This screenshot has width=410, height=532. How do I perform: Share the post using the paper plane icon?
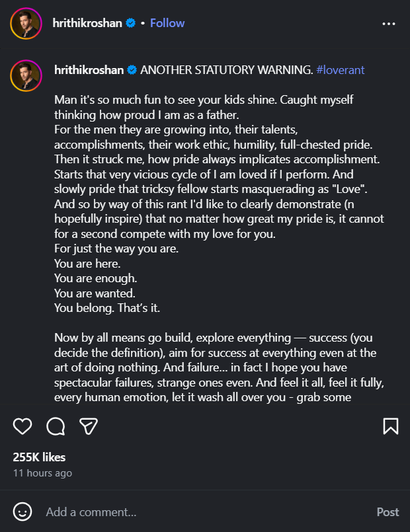pyautogui.click(x=88, y=426)
